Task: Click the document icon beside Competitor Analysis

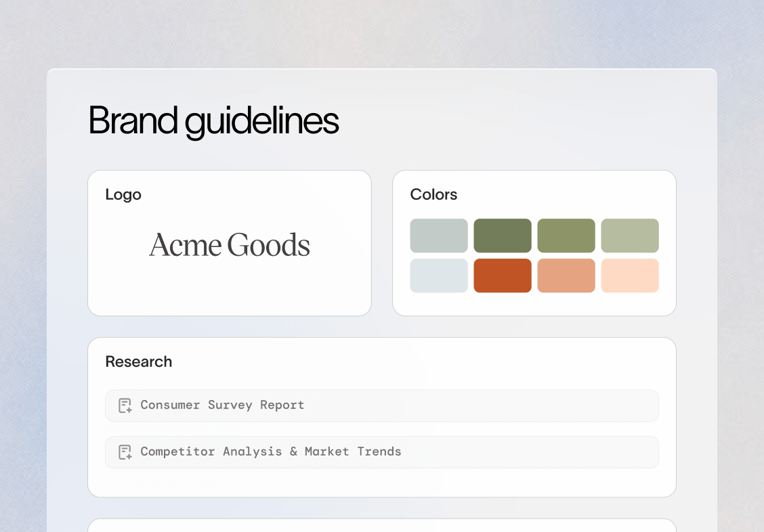Action: (x=124, y=451)
